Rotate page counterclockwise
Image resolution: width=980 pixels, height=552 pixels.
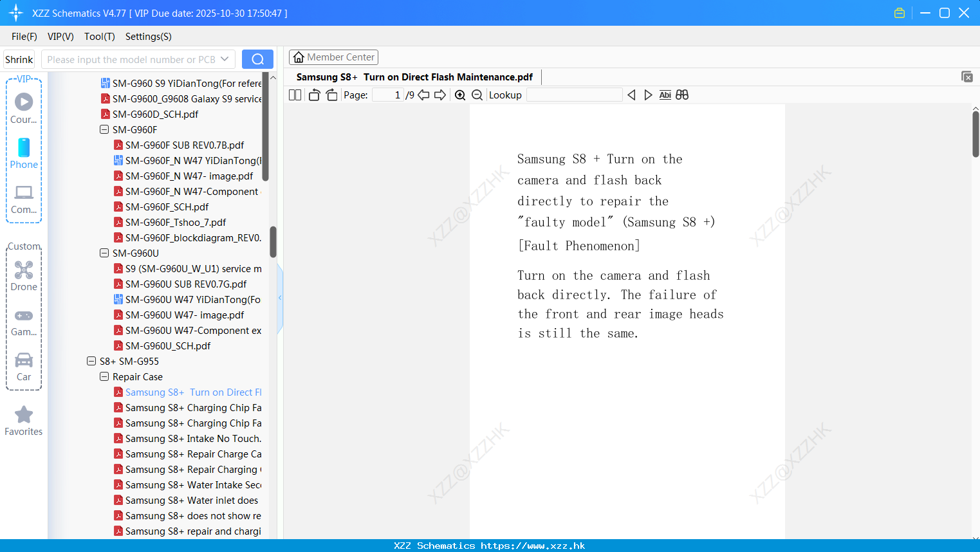pos(314,95)
